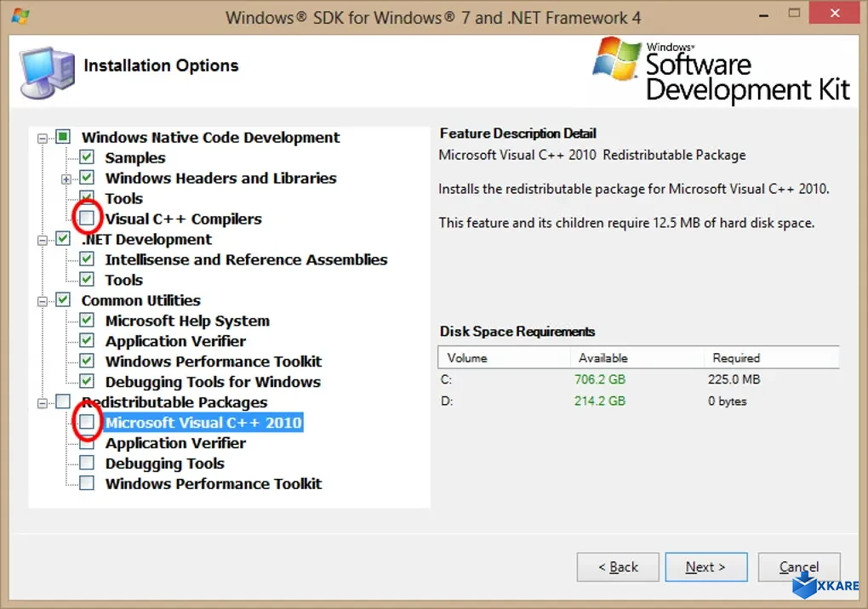868x609 pixels.
Task: Uncheck Application Verifier under Common Utilities
Action: pyautogui.click(x=87, y=340)
